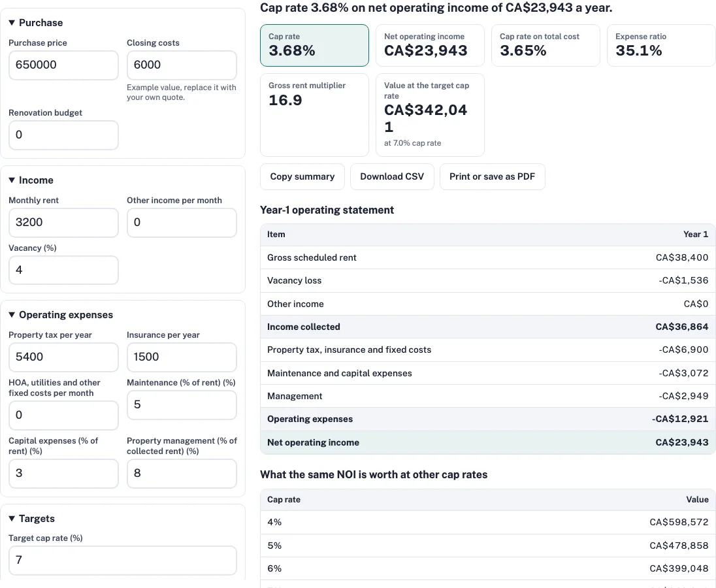Click Print or save as PDF
716x588 pixels.
click(493, 176)
